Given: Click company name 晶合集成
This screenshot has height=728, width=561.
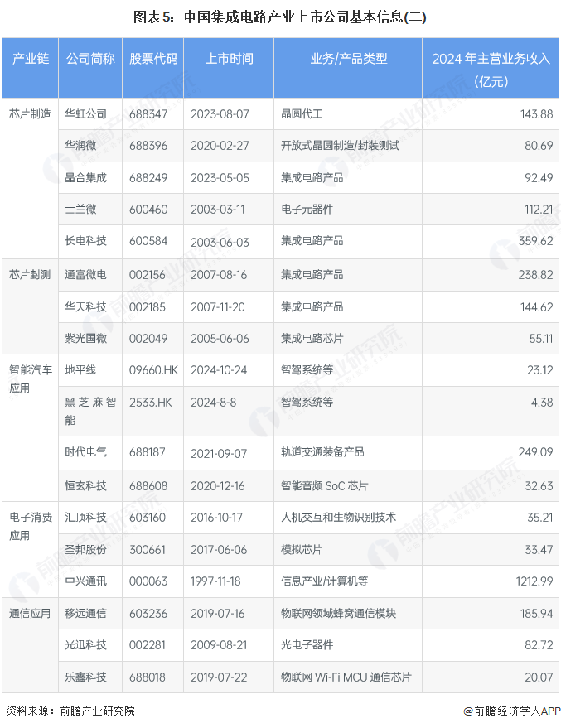Looking at the screenshot, I should tap(85, 178).
